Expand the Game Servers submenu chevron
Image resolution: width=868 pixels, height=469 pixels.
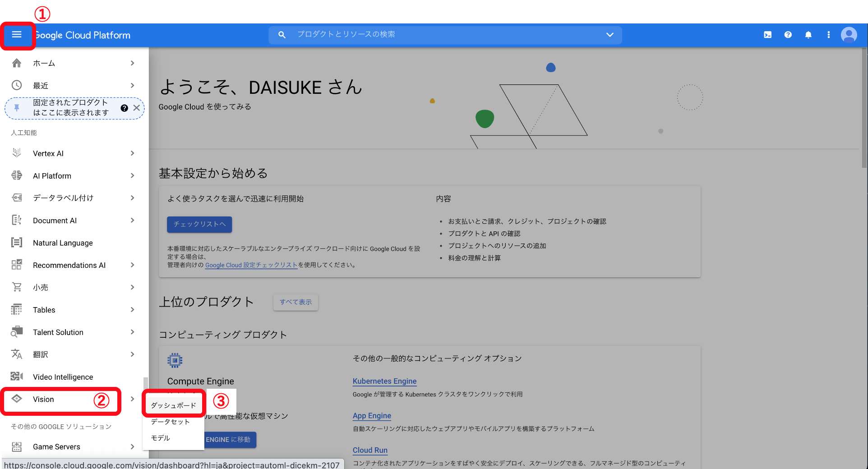[x=132, y=446]
